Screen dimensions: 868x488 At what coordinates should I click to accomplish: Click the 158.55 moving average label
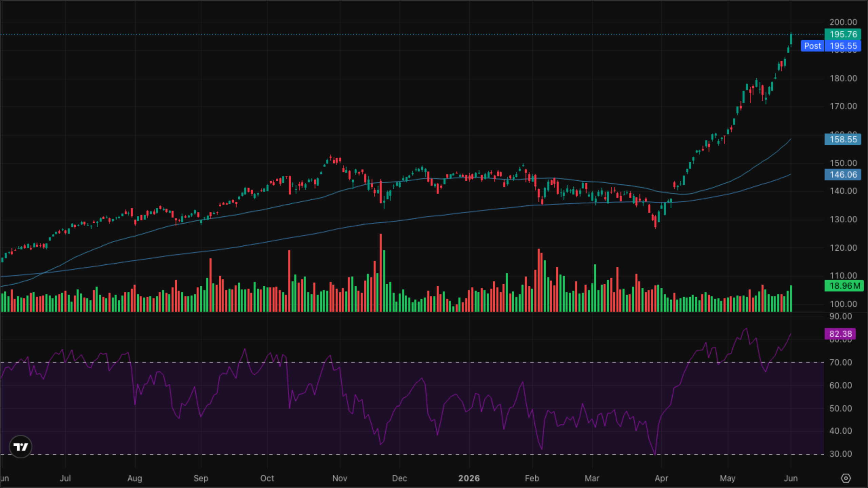pyautogui.click(x=843, y=139)
